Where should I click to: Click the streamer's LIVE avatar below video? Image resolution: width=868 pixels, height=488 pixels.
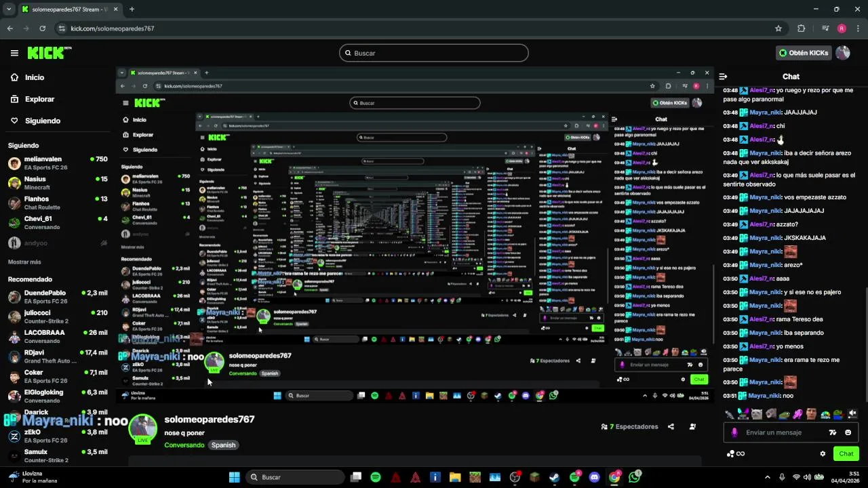coord(142,428)
